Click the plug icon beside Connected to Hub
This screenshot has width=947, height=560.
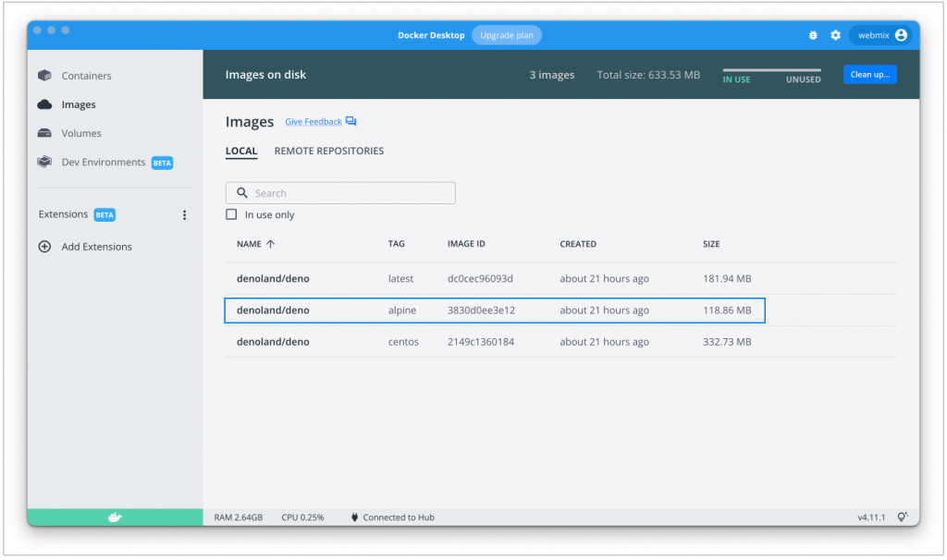[354, 517]
